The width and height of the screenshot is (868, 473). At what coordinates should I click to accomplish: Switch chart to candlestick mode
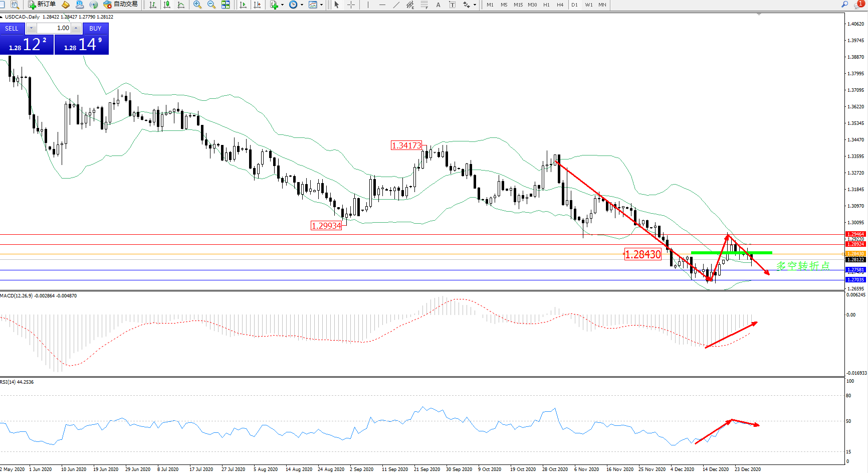click(167, 5)
